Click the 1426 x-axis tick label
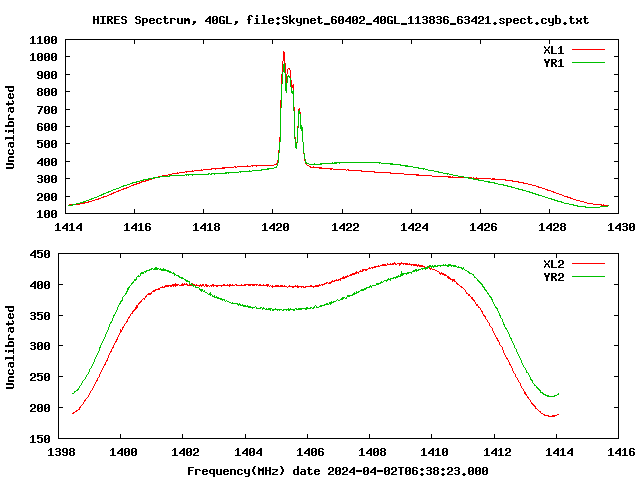Viewport: 640px width, 480px height. click(483, 227)
